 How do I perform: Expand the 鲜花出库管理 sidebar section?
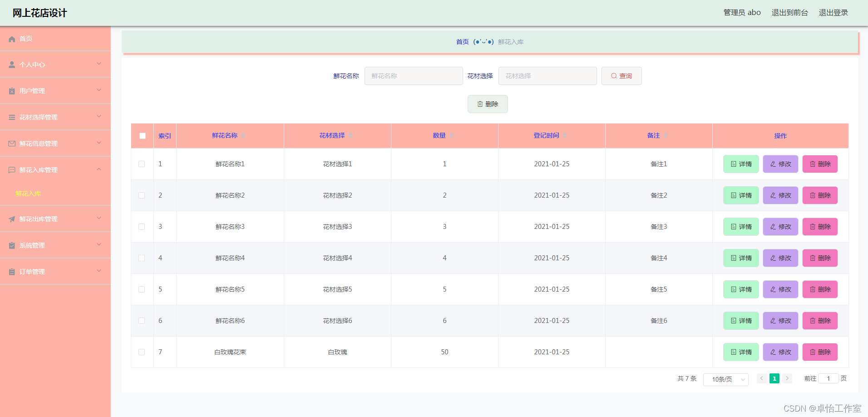pyautogui.click(x=55, y=218)
